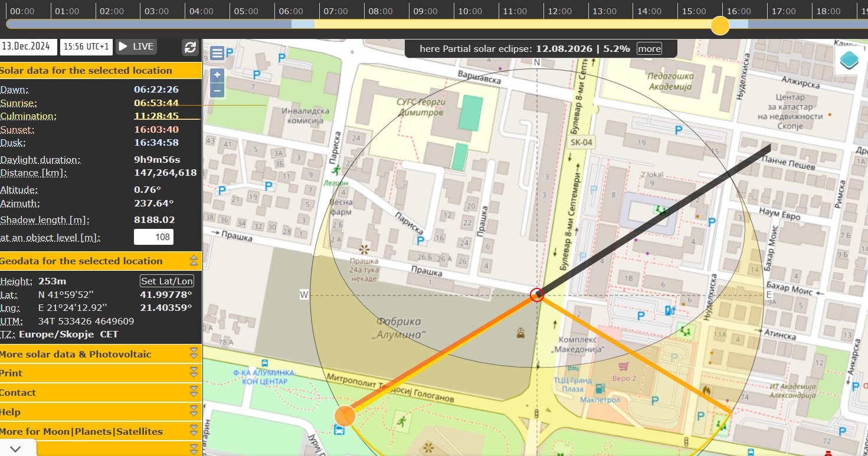Click the orange sun position marker
The height and width of the screenshot is (456, 868).
click(345, 416)
